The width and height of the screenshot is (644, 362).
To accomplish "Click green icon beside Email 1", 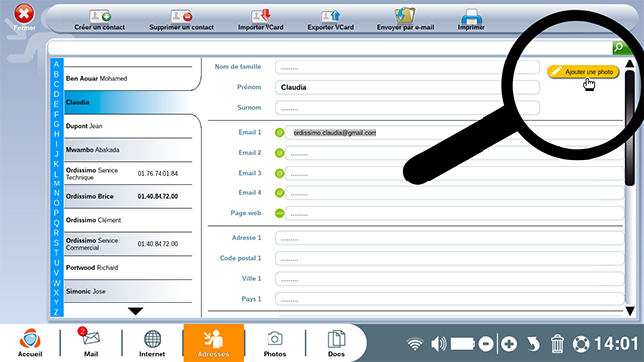I will [279, 133].
